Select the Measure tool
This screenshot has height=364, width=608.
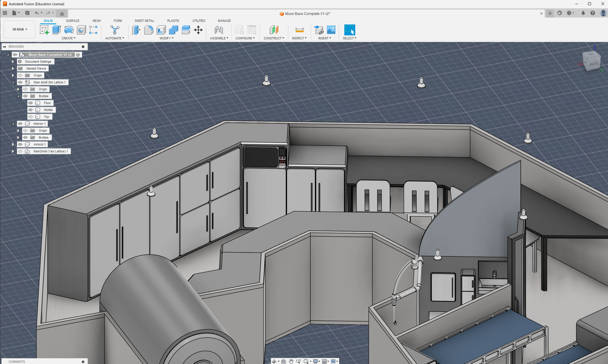pos(299,30)
